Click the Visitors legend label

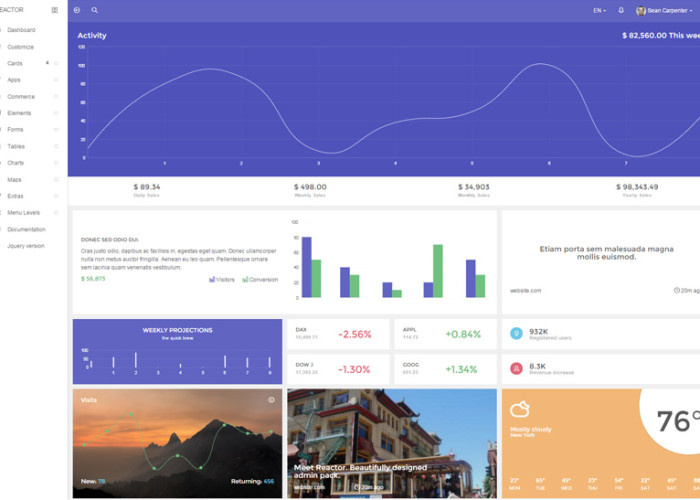225,279
